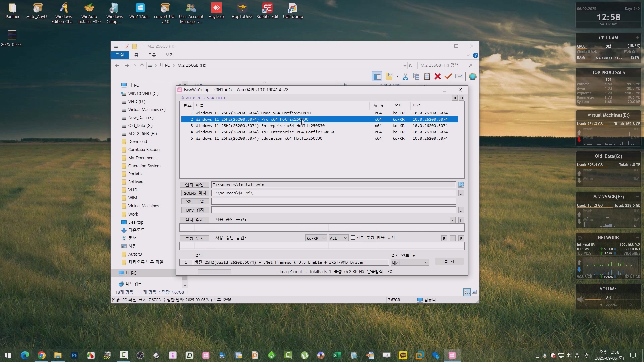Click the $OEM$ 위치 button

click(x=195, y=193)
